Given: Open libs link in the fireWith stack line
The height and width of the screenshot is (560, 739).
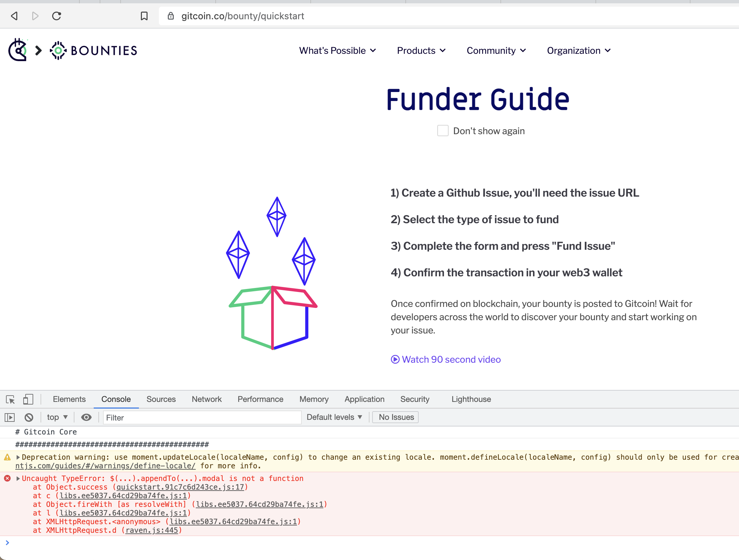Looking at the screenshot, I should pos(260,504).
